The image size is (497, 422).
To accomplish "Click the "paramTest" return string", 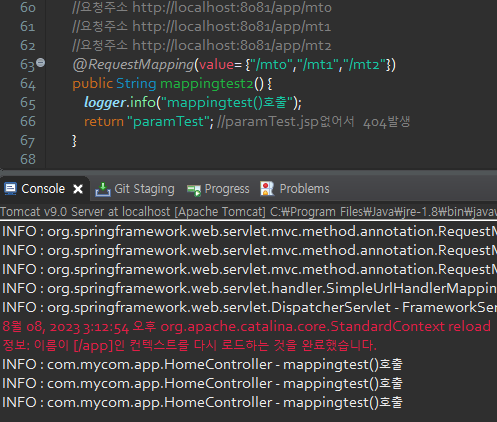I will click(x=168, y=122).
